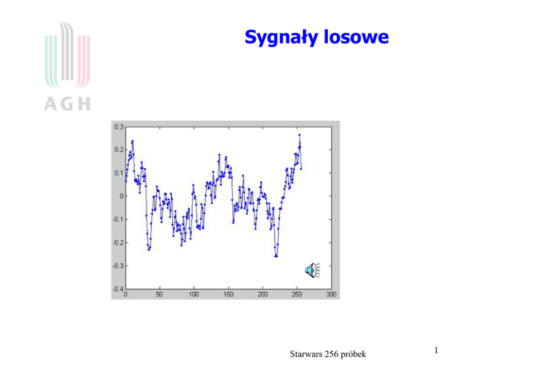Click the 250 x-axis tick label
This screenshot has height=392, width=555.
pyautogui.click(x=297, y=294)
